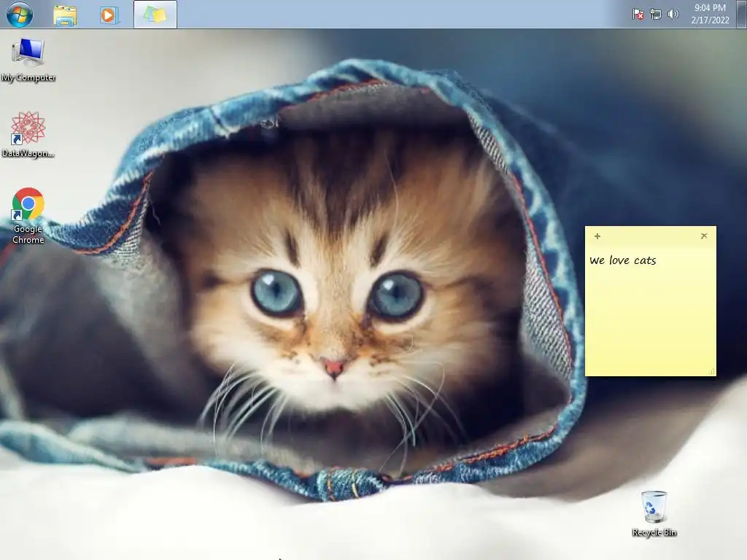This screenshot has height=560, width=747.
Task: Select the Google Chrome desktop shortcut
Action: (x=28, y=216)
